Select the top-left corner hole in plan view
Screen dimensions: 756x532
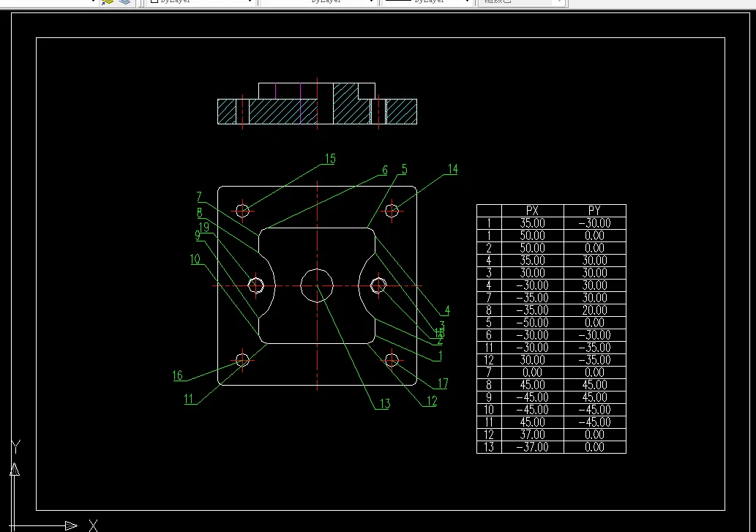[242, 211]
